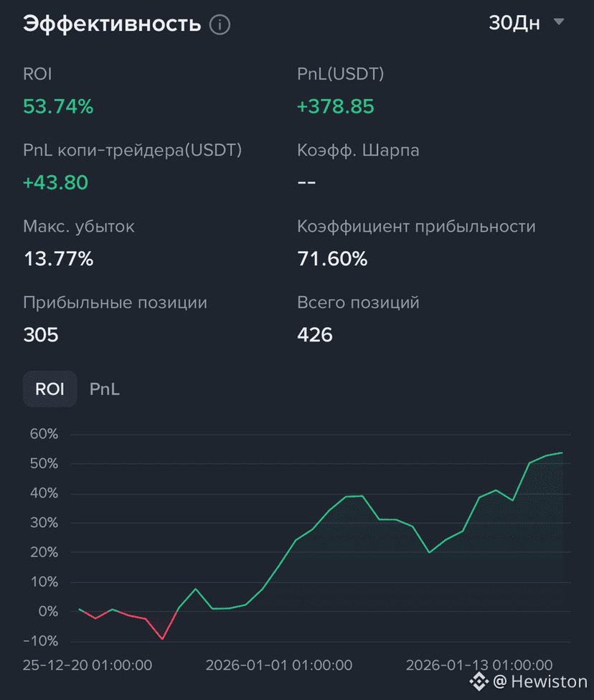Click the Binance logo in watermark
Screen dimensions: 594x700
coord(479,681)
